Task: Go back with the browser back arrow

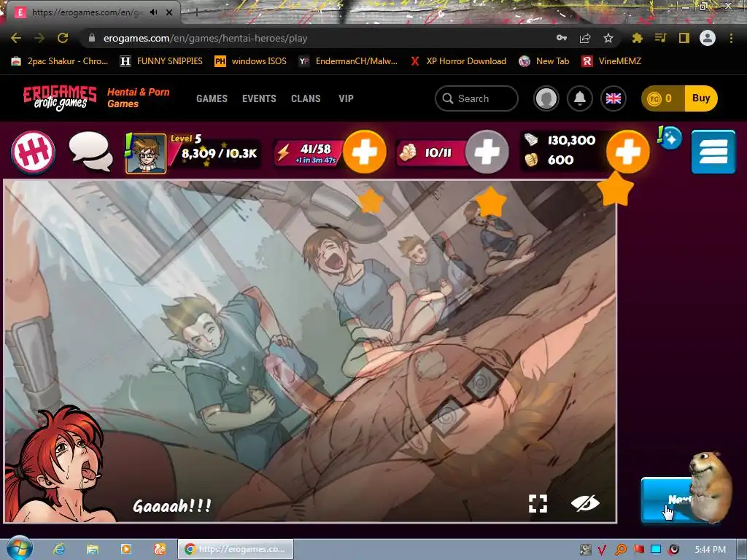Action: 16,38
